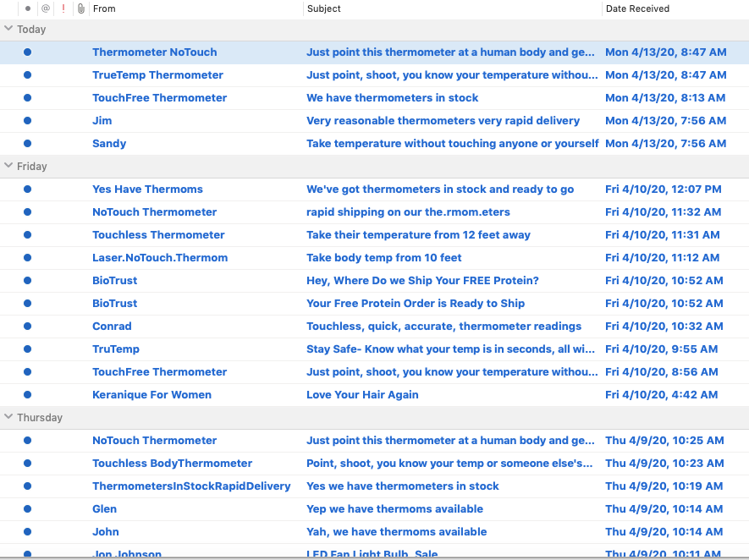Toggle the unread dot next to Jim's email
The width and height of the screenshot is (749, 560).
27,120
